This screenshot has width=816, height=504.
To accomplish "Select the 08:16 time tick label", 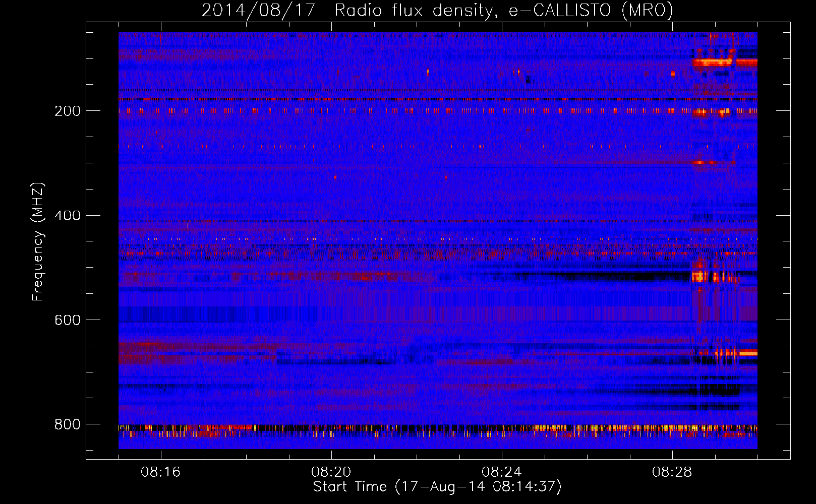I will (161, 472).
